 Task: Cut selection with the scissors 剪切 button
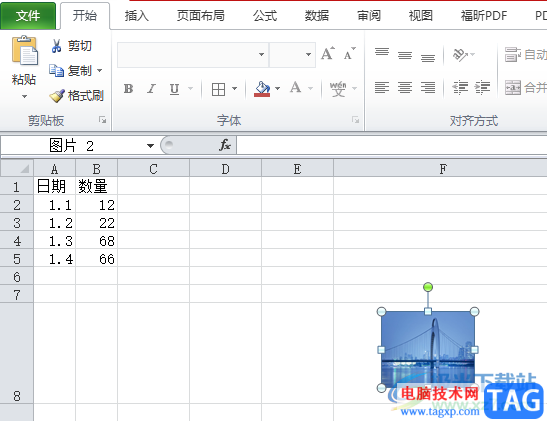71,46
